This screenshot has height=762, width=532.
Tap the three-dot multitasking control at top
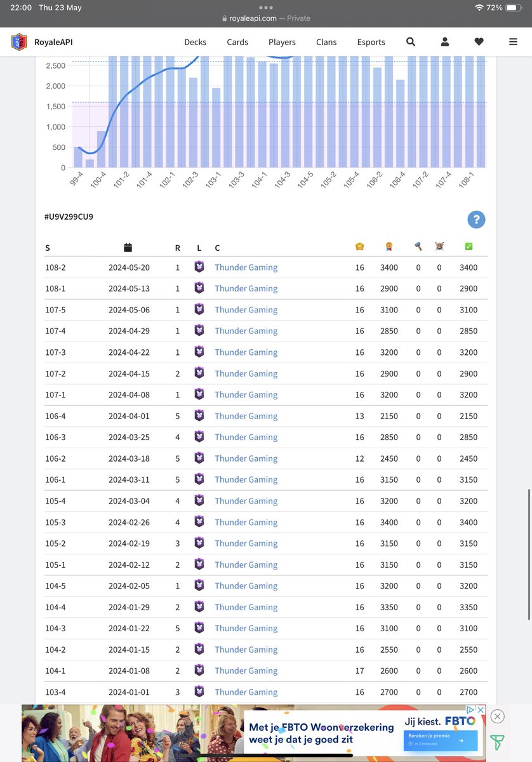click(266, 8)
